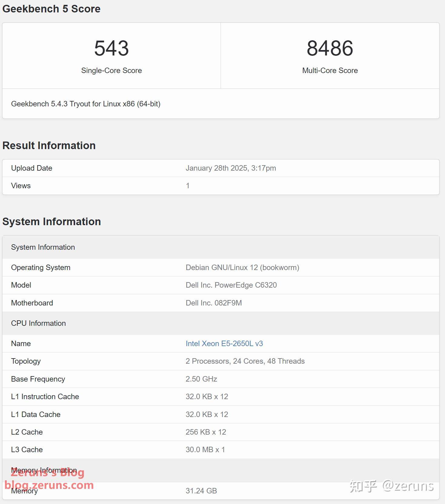The height and width of the screenshot is (504, 445).
Task: Select 'Dell Inc. 082F9M' value
Action: point(214,303)
